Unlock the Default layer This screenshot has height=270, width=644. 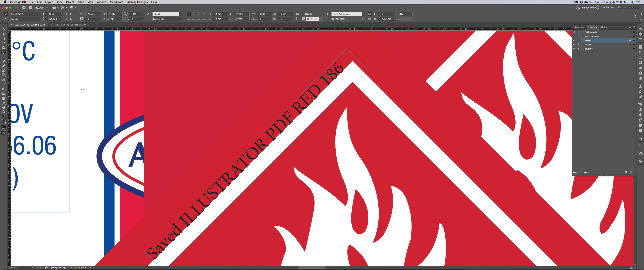tap(578, 45)
